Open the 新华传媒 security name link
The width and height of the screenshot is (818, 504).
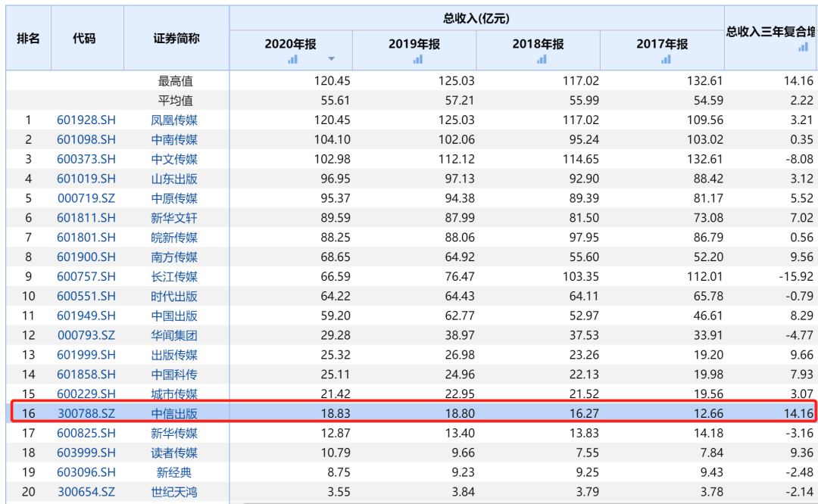[x=174, y=433]
